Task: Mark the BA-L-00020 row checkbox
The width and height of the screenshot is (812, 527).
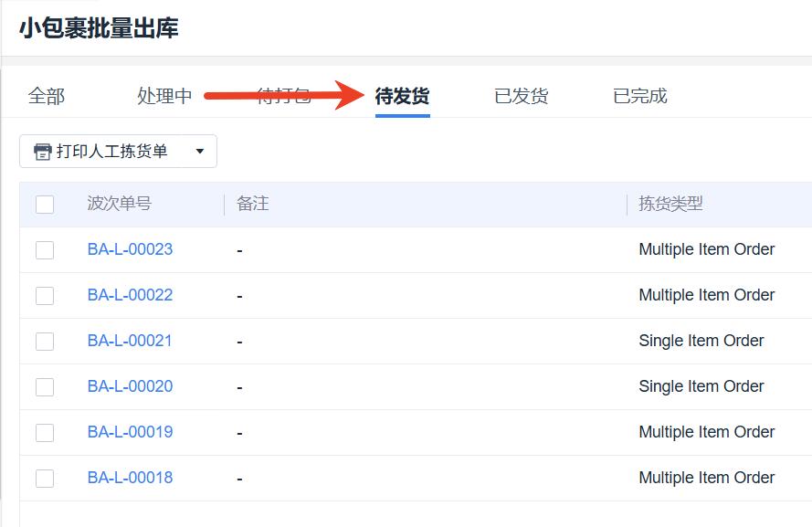Action: coord(45,387)
